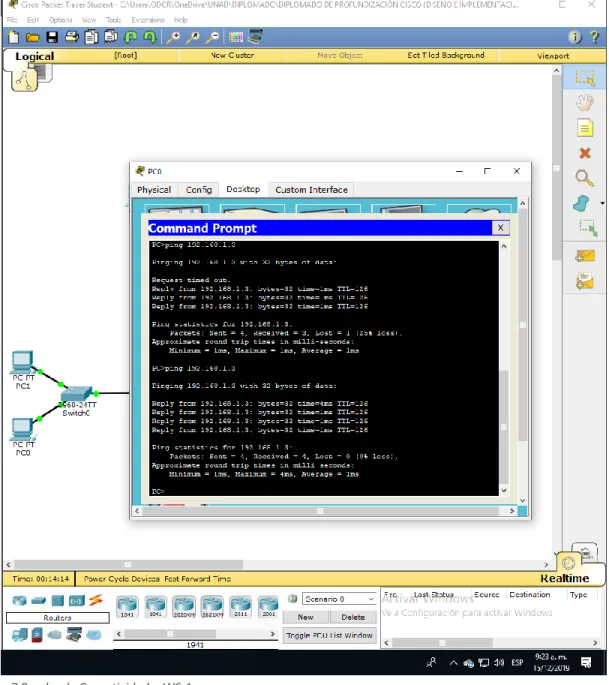Activate the Place Note tool
This screenshot has height=685, width=609.
click(x=585, y=128)
